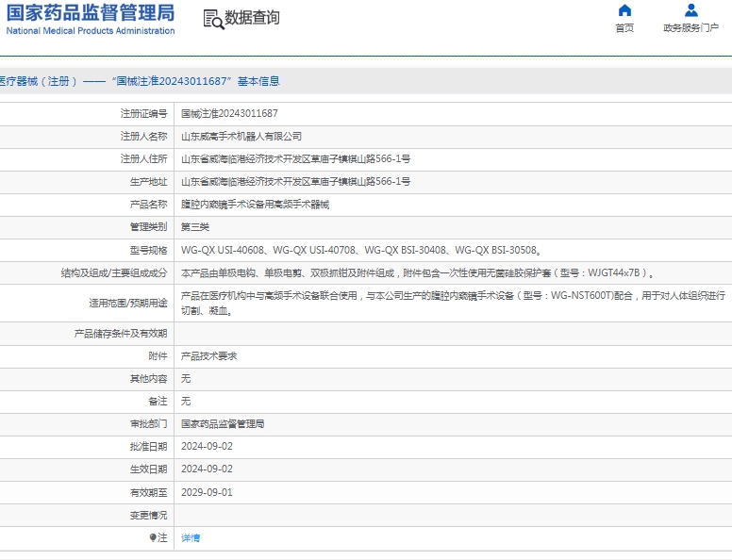Click the 无 value in 备注 row

(186, 402)
